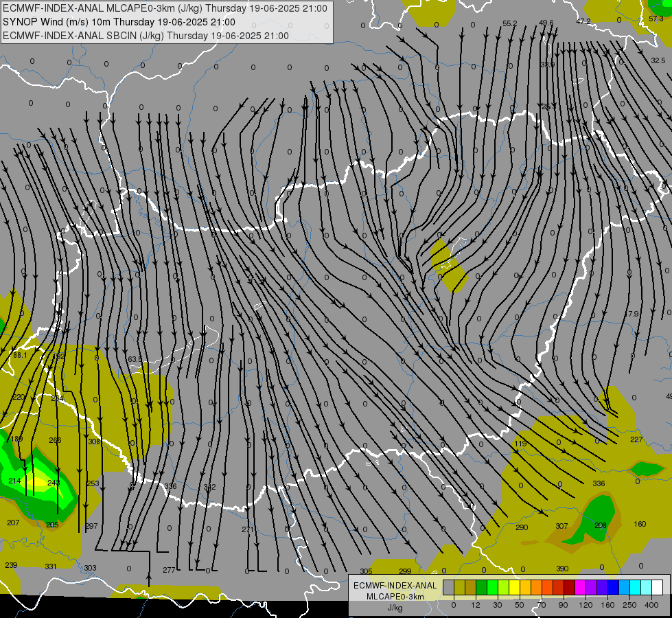Image resolution: width=672 pixels, height=618 pixels.
Task: Select legend tick label 30
Action: point(498,605)
